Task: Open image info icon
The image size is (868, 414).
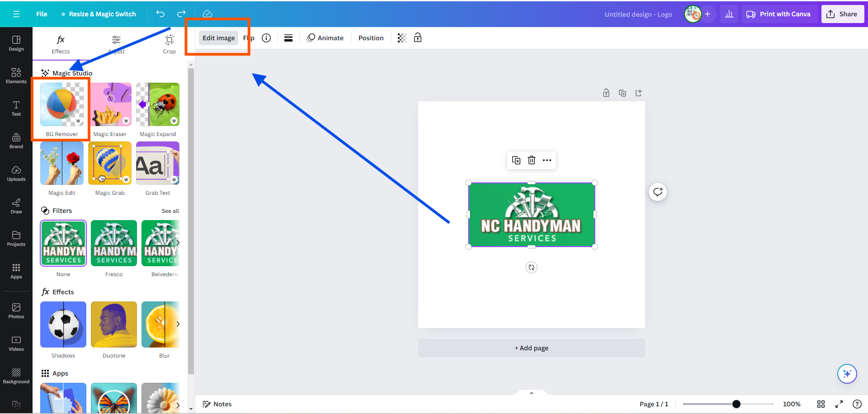Action: click(x=266, y=38)
